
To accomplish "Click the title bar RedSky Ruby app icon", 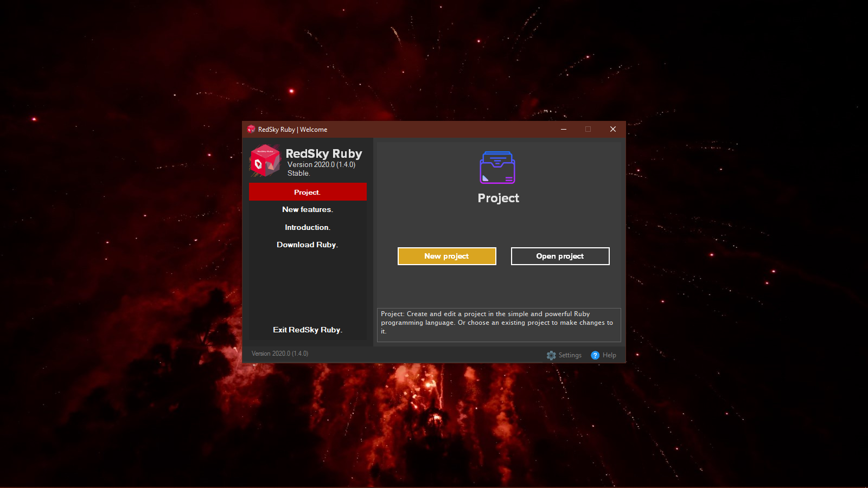I will pos(251,129).
